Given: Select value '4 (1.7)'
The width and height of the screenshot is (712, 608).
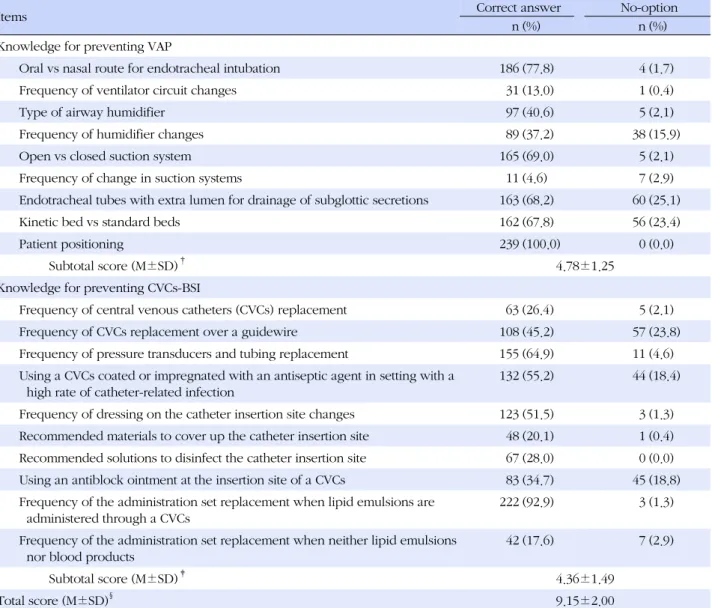Looking at the screenshot, I should tap(656, 69).
